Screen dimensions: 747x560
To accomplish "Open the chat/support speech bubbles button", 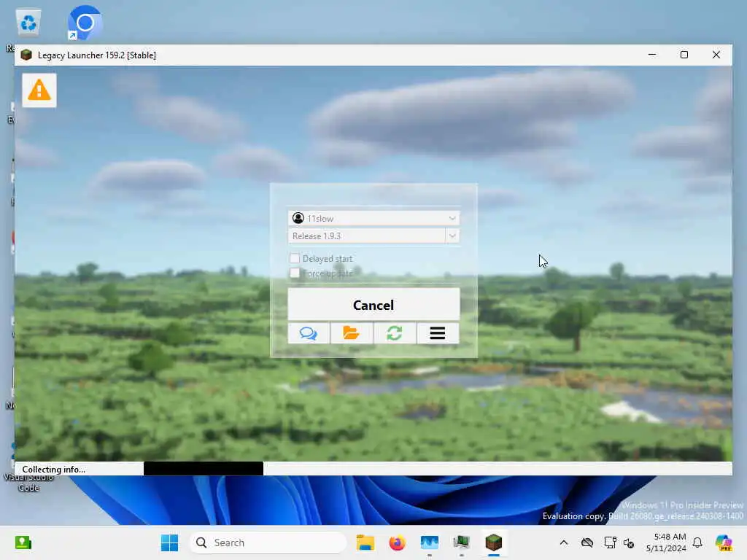I will (309, 332).
